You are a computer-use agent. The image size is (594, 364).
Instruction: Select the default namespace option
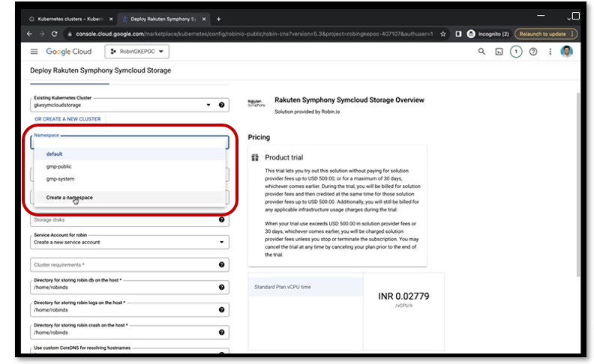coord(130,154)
